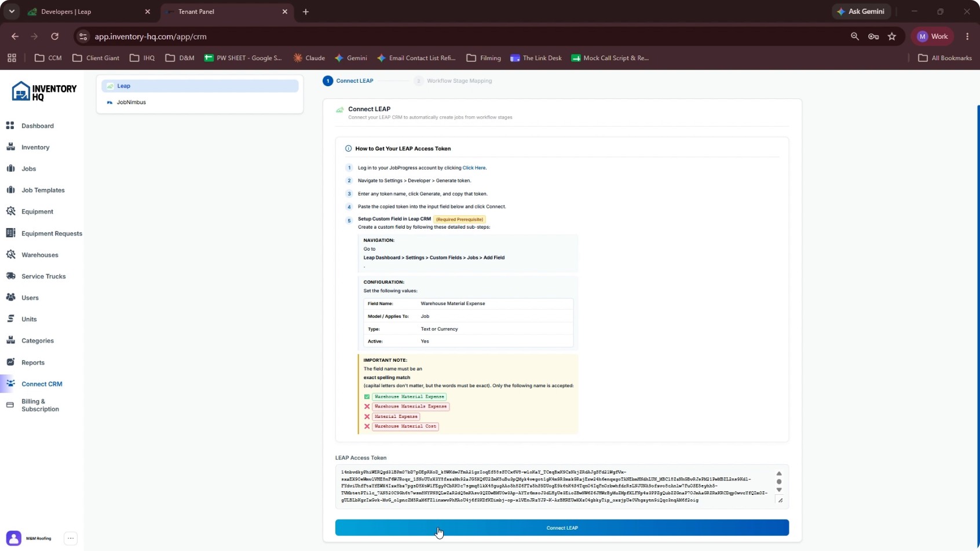Click the token field scroll up arrow
Screen dimensions: 980x551
click(779, 473)
